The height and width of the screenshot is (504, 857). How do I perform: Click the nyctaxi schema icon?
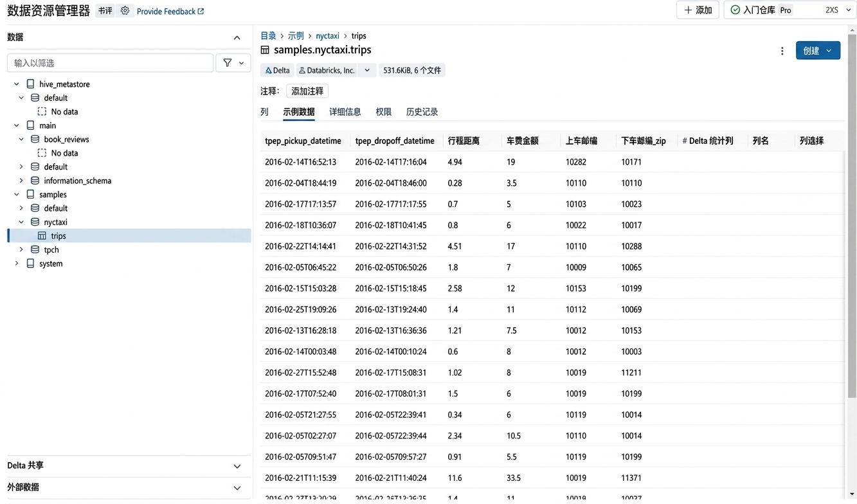pyautogui.click(x=35, y=222)
